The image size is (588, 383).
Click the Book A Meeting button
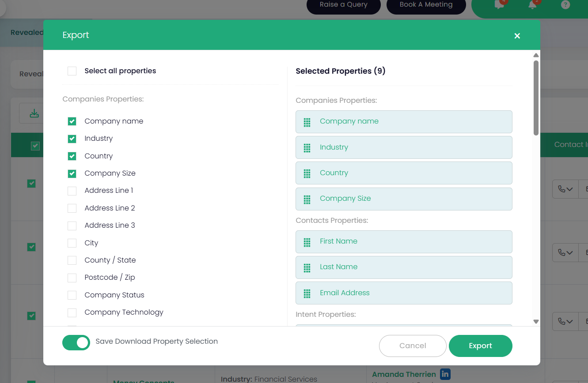pos(426,5)
